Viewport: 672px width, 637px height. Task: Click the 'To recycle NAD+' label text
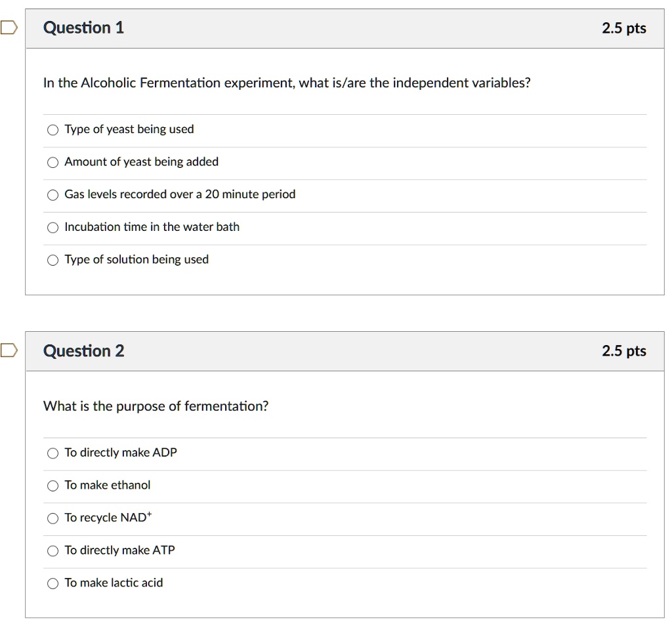pyautogui.click(x=108, y=518)
